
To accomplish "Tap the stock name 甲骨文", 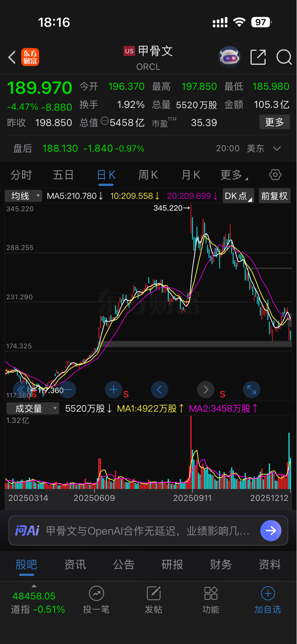I will pos(155,51).
